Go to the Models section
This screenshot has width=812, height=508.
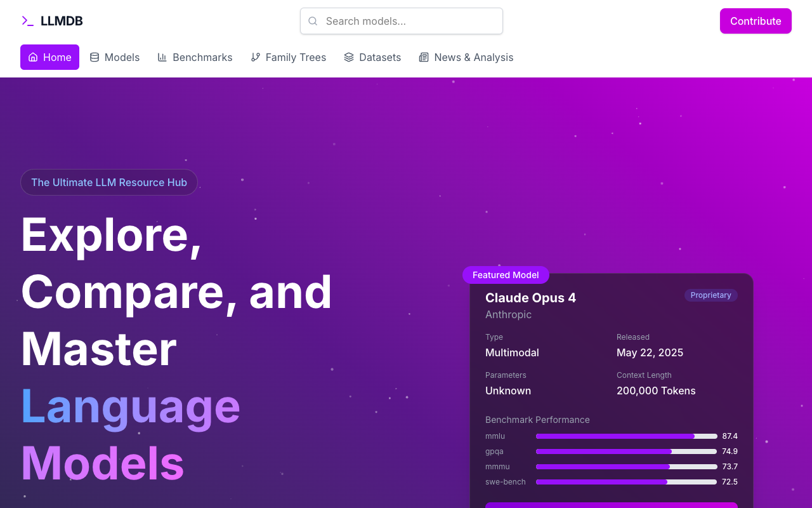(115, 57)
